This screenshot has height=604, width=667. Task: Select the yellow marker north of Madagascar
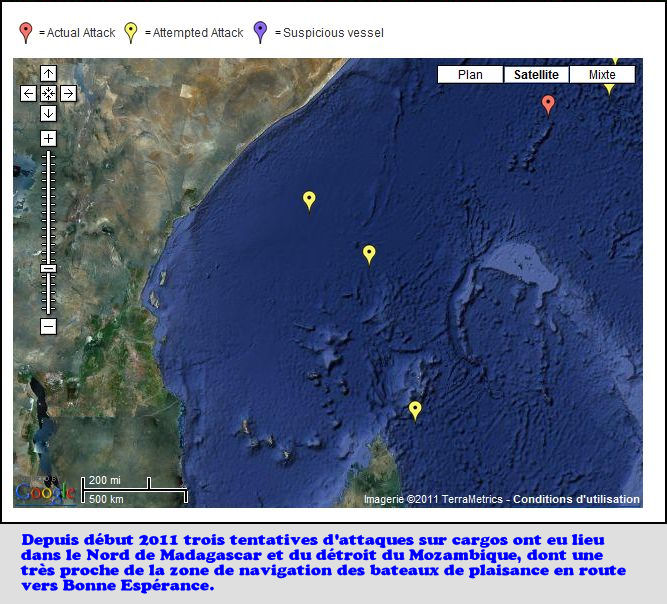(415, 411)
